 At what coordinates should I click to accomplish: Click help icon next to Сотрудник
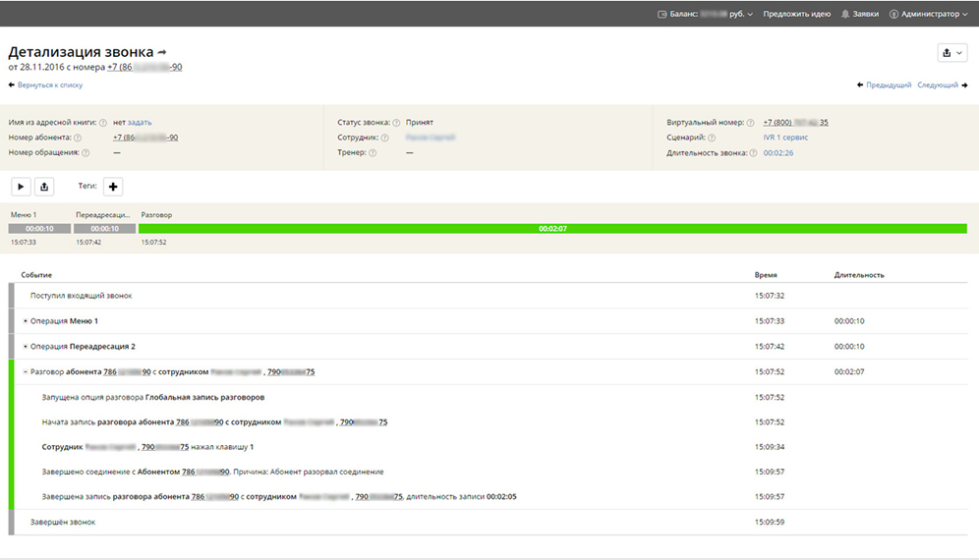(384, 138)
